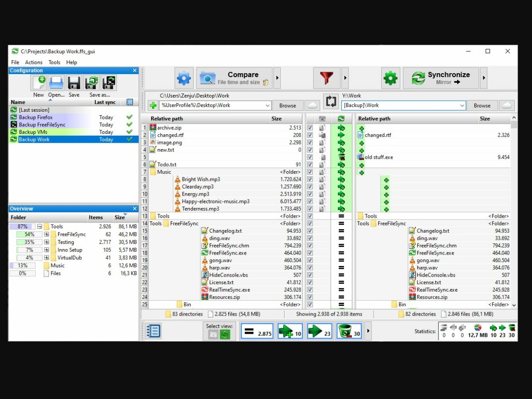532x399 pixels.
Task: Open the filter settings funnel icon
Action: click(x=327, y=78)
